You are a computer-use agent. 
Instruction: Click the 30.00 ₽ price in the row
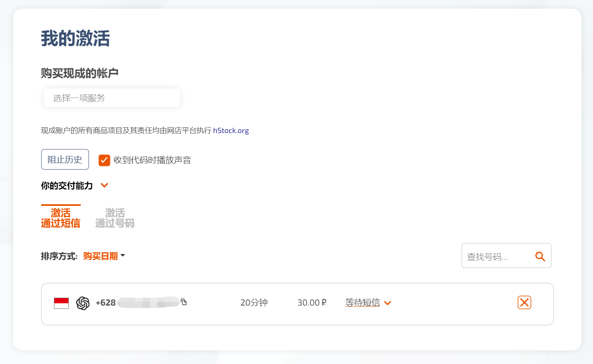coord(312,303)
